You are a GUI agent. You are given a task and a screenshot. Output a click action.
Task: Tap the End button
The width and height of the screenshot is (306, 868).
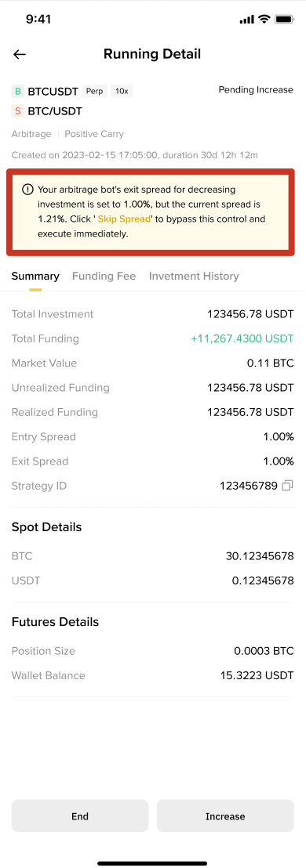(80, 816)
